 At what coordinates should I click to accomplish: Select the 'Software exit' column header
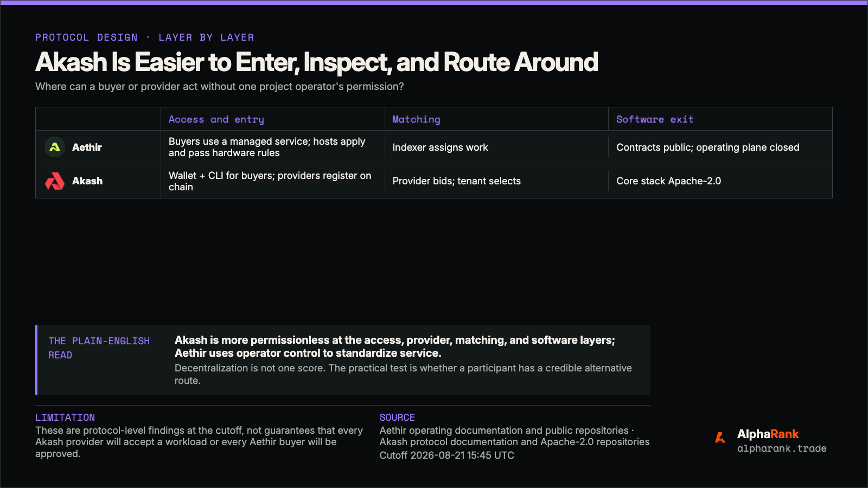[x=655, y=119]
